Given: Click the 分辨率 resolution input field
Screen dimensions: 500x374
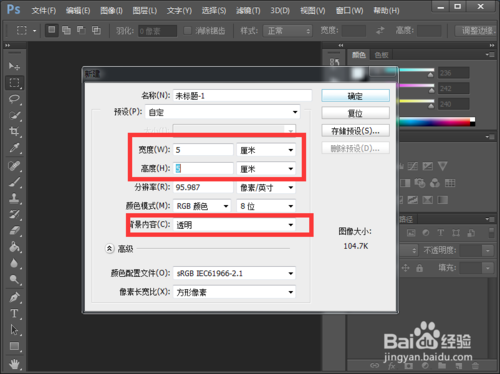Looking at the screenshot, I should (203, 187).
